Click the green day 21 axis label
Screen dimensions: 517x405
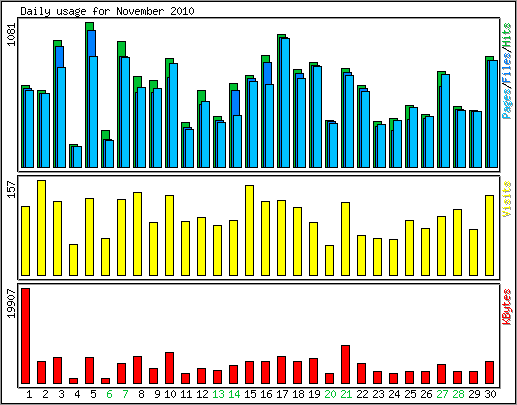(x=346, y=394)
